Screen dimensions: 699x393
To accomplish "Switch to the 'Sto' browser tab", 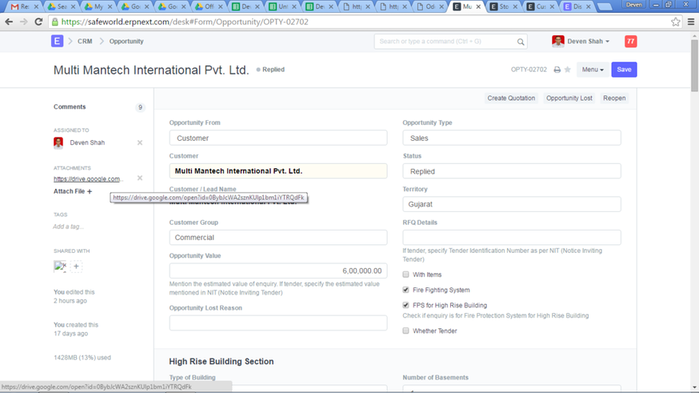I will point(504,7).
